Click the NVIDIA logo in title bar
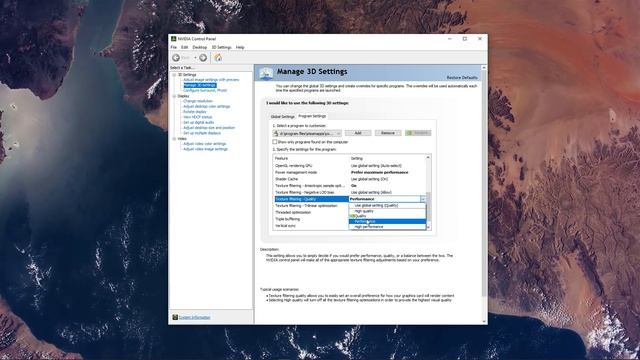Viewport: 640px width, 360px height. (173, 39)
